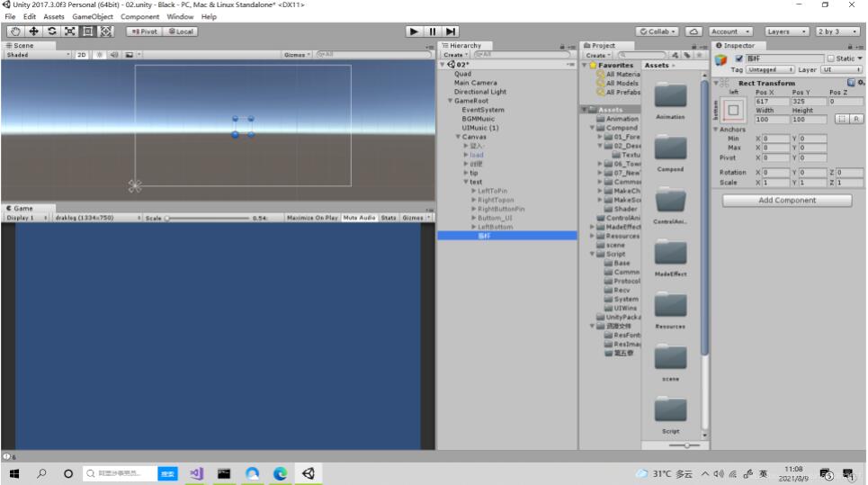Toggle the Local handle rotation
Viewport: 868px width, 485px height.
(x=181, y=31)
